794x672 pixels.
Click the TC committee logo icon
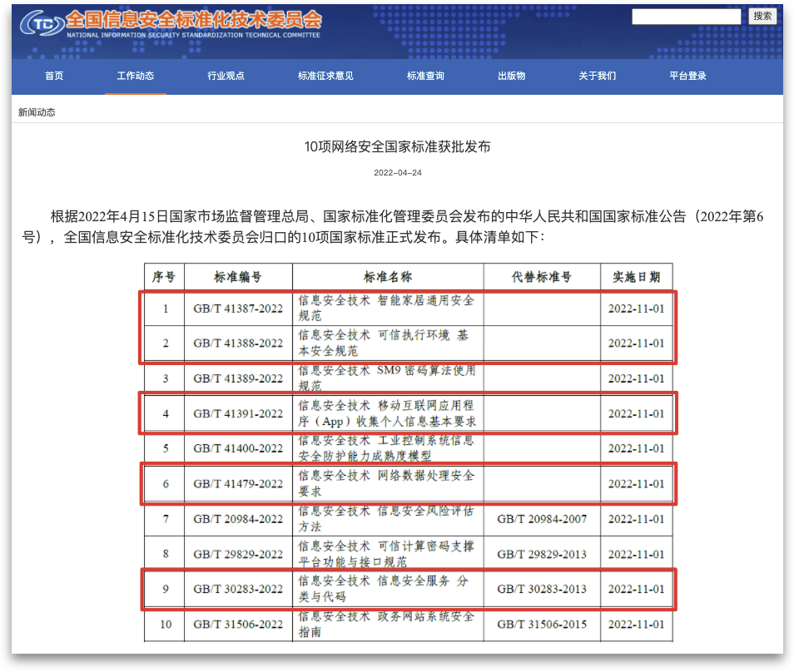pos(39,24)
